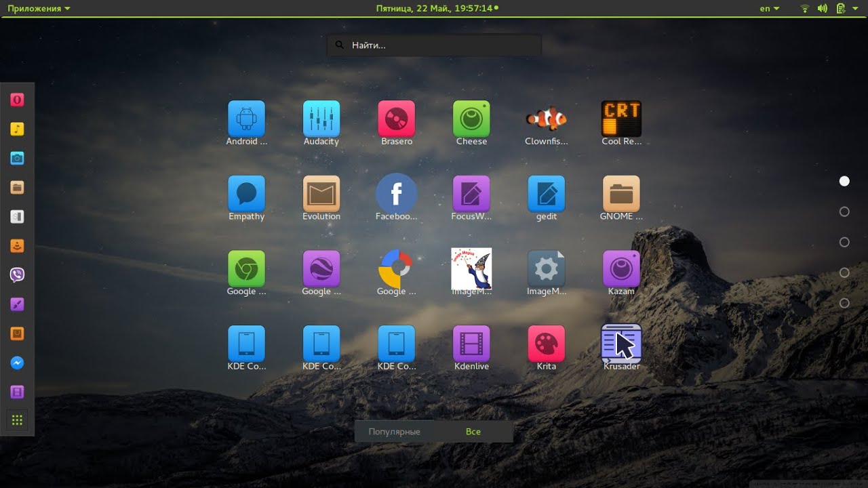Launch Google Chrome green icon
Screen dimensions: 868x488
[246, 269]
